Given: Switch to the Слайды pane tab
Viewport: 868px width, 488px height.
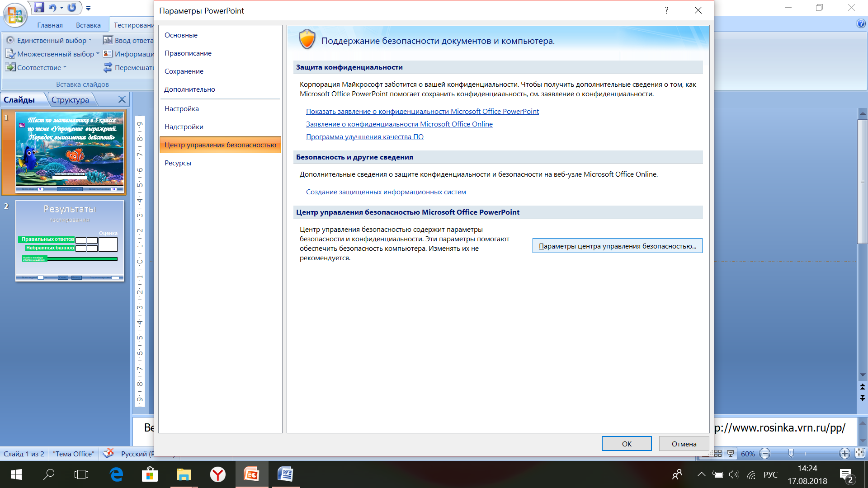Looking at the screenshot, I should [19, 99].
